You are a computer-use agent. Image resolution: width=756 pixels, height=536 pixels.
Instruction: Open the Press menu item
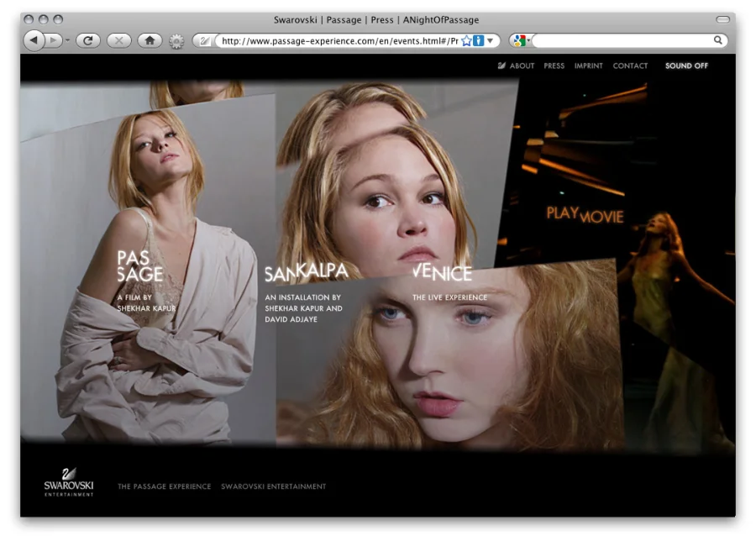pyautogui.click(x=554, y=66)
